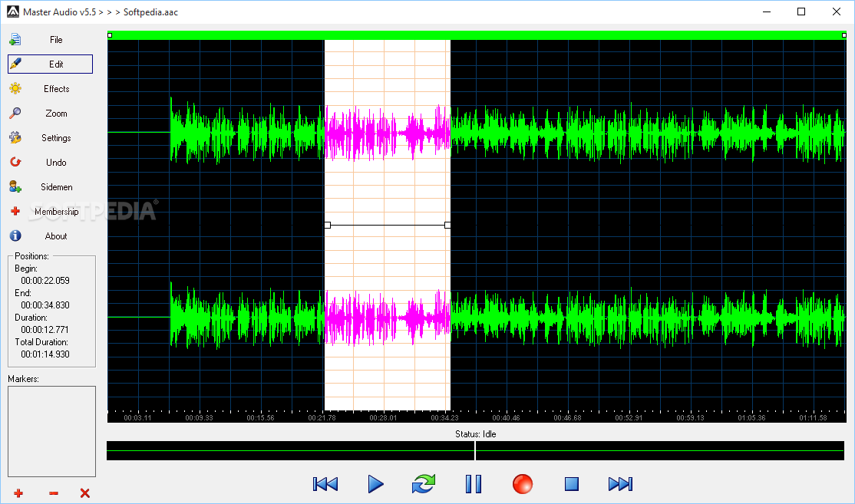
Task: Click the Effects sun icon
Action: (15, 89)
